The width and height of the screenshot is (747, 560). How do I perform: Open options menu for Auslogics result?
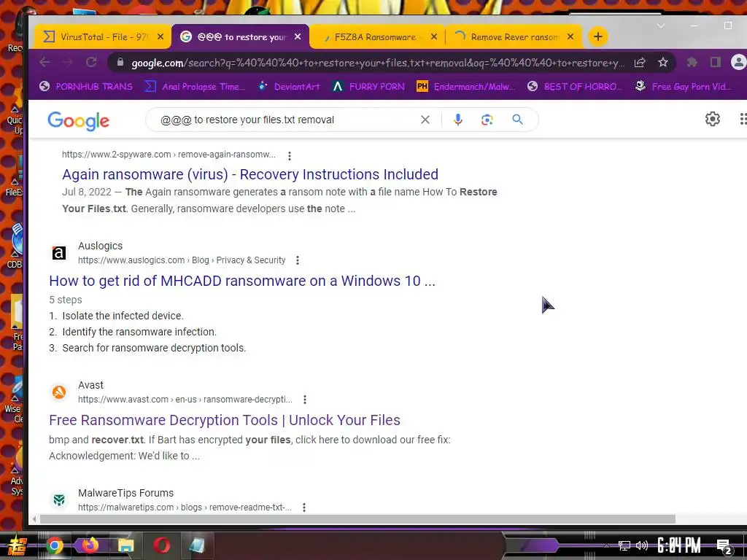(x=298, y=260)
